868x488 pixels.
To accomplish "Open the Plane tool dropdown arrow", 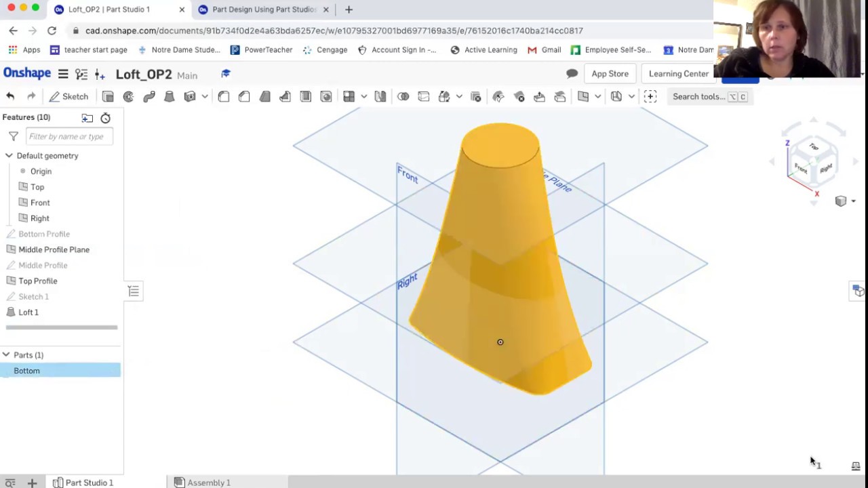I will point(597,96).
